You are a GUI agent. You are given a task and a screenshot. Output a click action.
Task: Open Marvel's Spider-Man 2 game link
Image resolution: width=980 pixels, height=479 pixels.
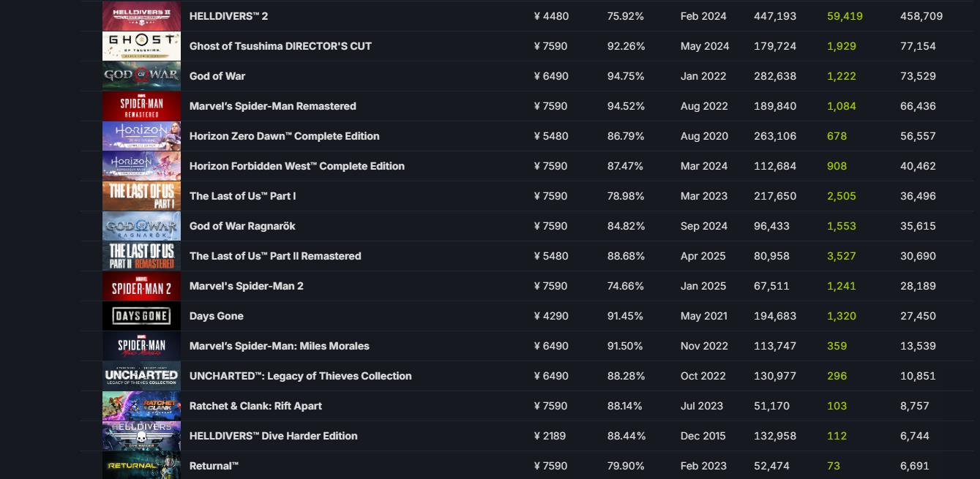pyautogui.click(x=246, y=286)
